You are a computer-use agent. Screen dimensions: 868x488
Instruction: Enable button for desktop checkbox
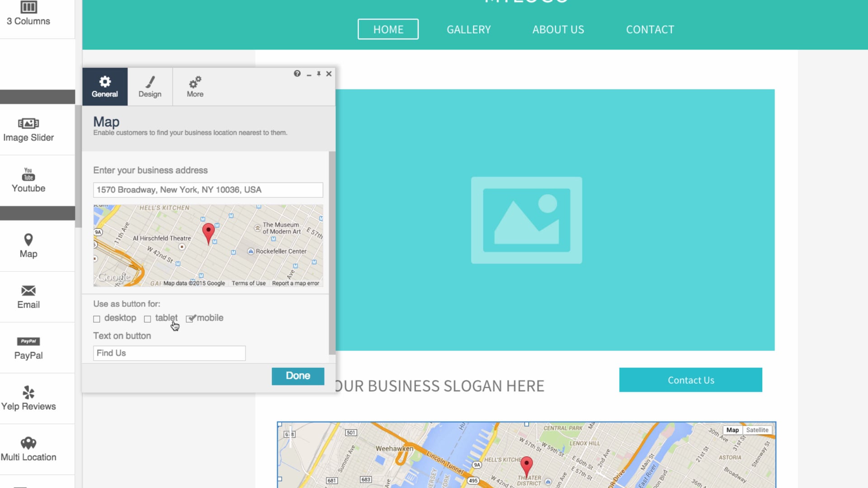97,319
